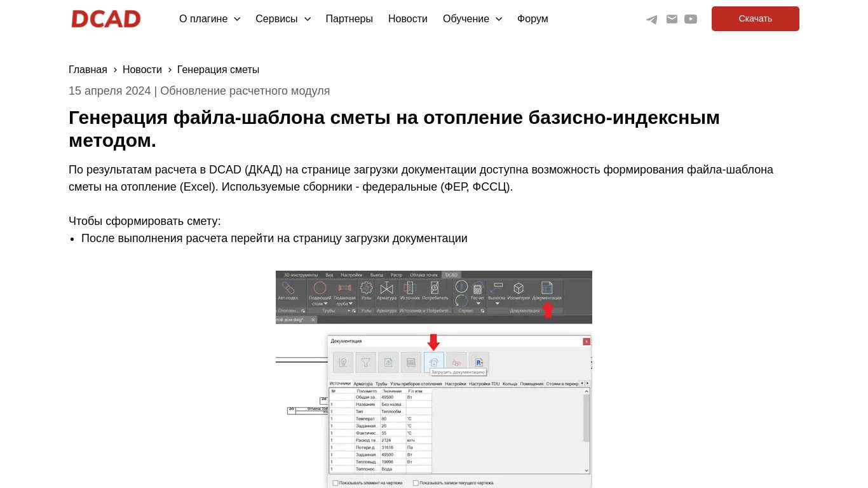
Task: Open the YouTube channel icon
Action: coord(691,19)
